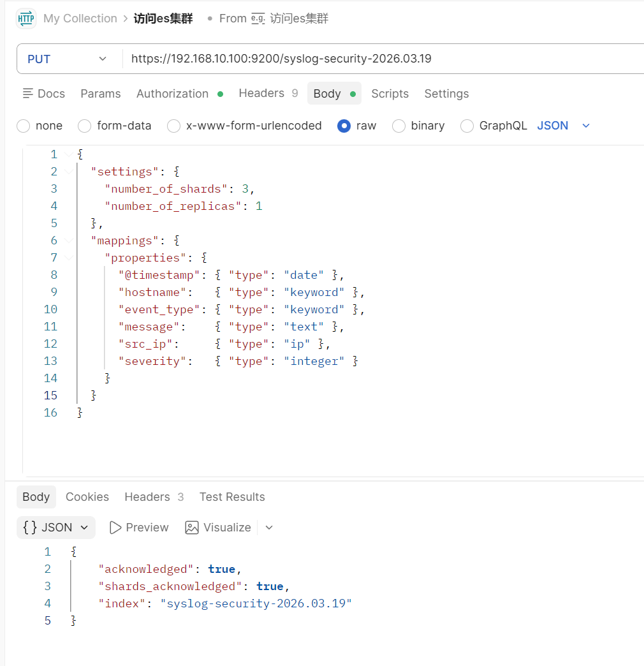The image size is (644, 666).
Task: Select the none body type
Action: [24, 126]
